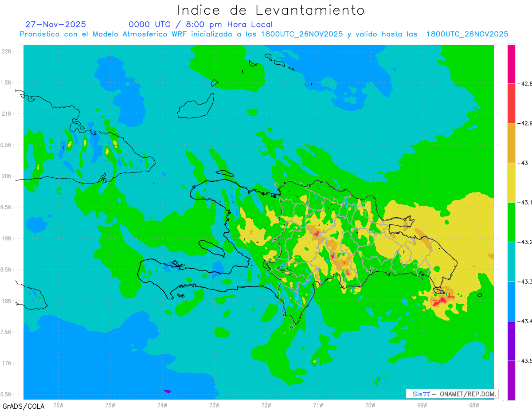The height and width of the screenshot is (411, 532).
Task: Click the green swatch in the color legend
Action: point(511,222)
